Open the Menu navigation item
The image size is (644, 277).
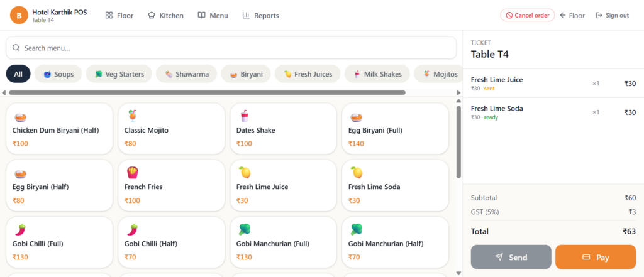(x=213, y=16)
